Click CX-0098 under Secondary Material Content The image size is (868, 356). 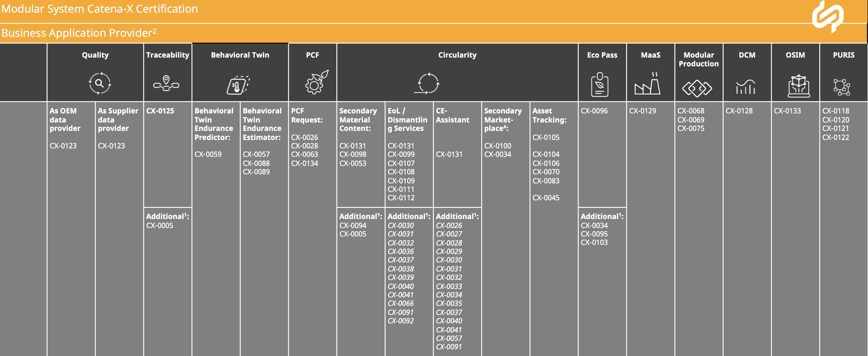tap(353, 154)
